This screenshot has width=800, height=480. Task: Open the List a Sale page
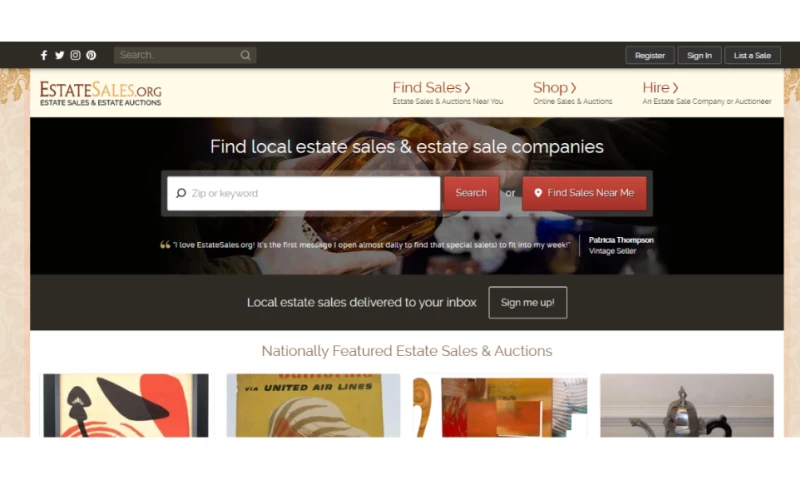(753, 55)
